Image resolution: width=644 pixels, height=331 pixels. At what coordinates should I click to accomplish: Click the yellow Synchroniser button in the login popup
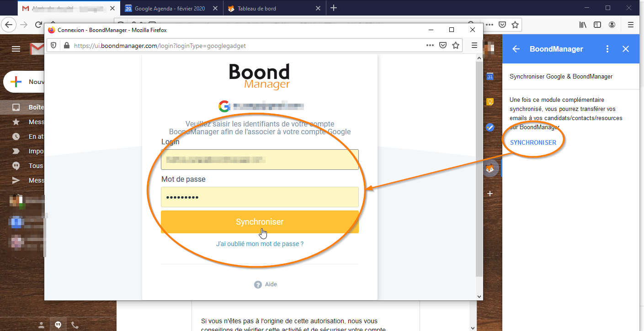[260, 222]
